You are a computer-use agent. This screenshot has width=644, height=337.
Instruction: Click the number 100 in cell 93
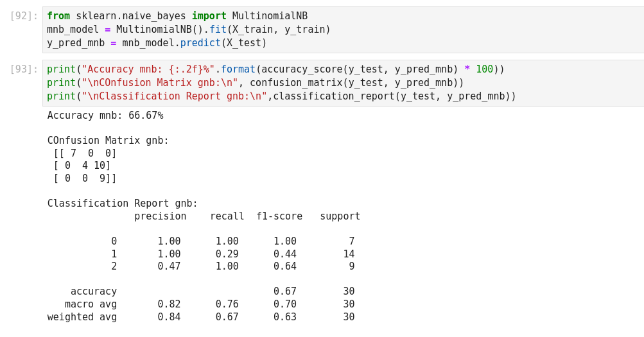point(484,69)
